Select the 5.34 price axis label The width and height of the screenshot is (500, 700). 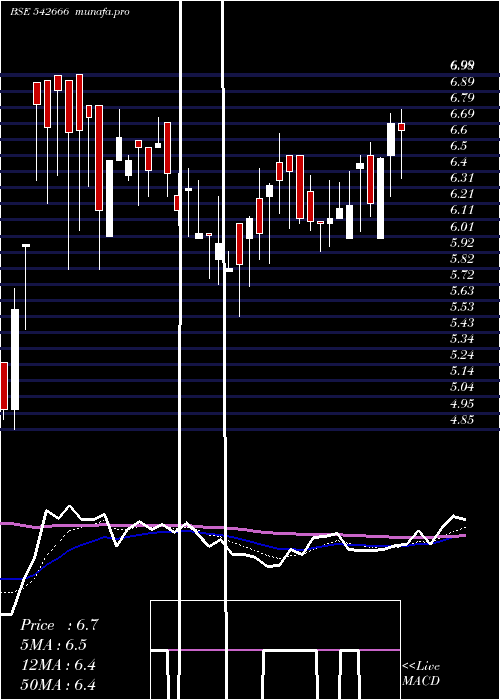tap(462, 339)
